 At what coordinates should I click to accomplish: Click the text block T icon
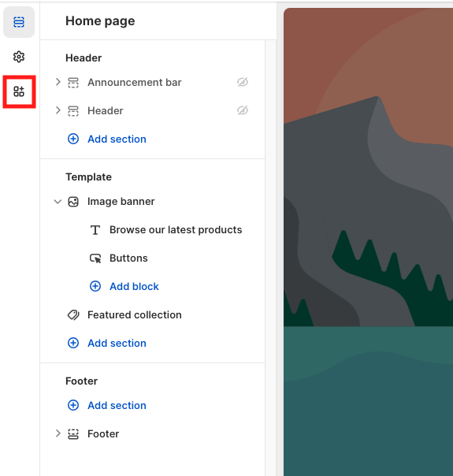tap(95, 230)
